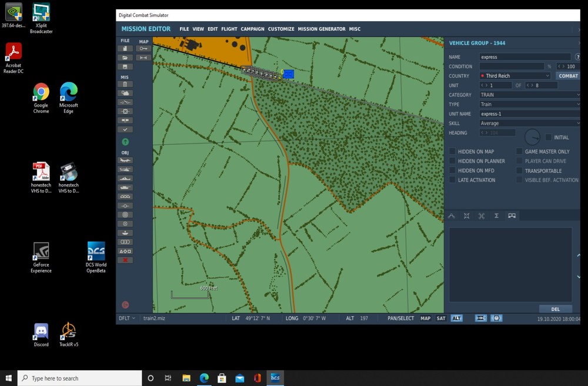The height and width of the screenshot is (386, 588).
Task: Click the red X delete object icon
Action: [x=125, y=260]
